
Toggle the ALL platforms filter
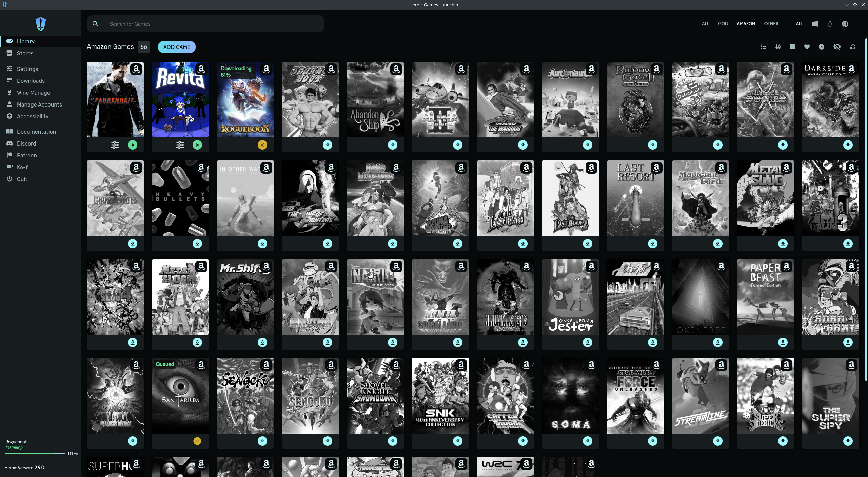pos(799,24)
